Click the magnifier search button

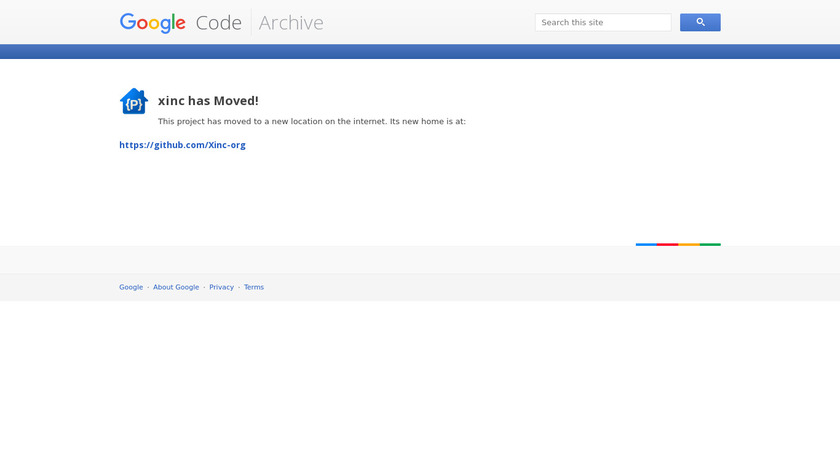(x=700, y=23)
